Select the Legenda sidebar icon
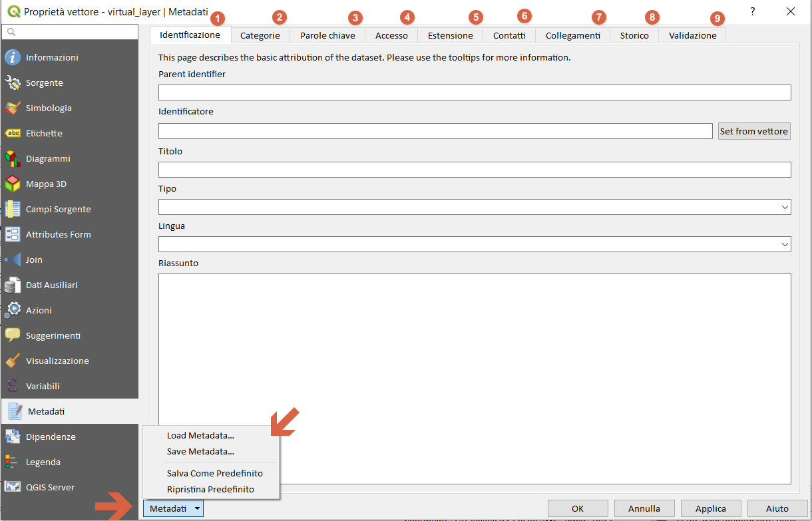Image resolution: width=812 pixels, height=521 pixels. point(13,462)
